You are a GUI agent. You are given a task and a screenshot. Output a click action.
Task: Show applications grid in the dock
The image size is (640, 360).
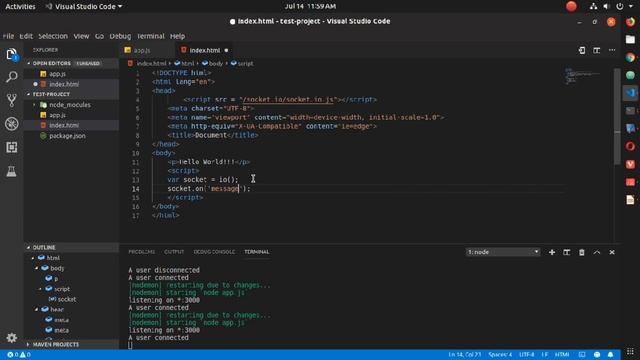click(631, 351)
